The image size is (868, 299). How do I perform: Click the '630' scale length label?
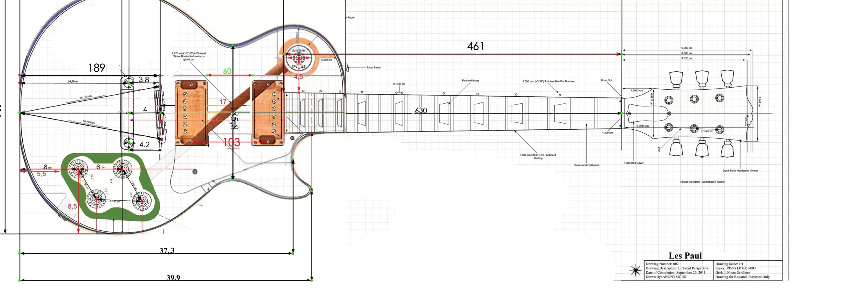pos(421,110)
